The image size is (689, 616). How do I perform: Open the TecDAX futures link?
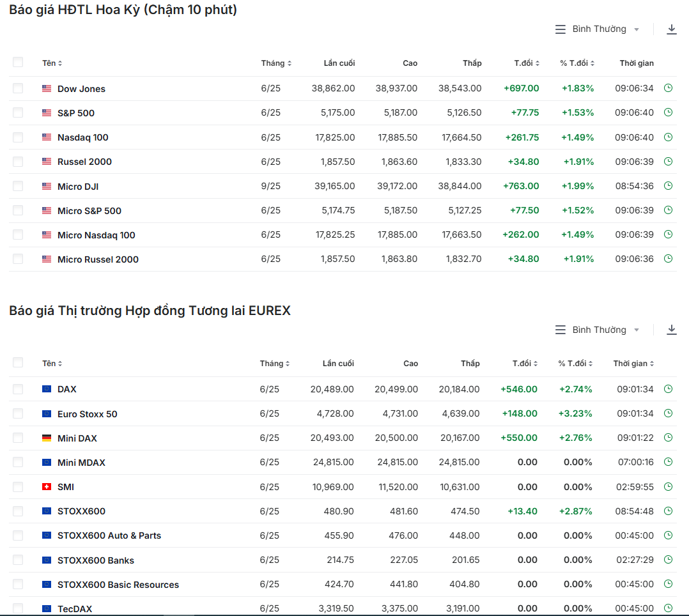tap(75, 609)
